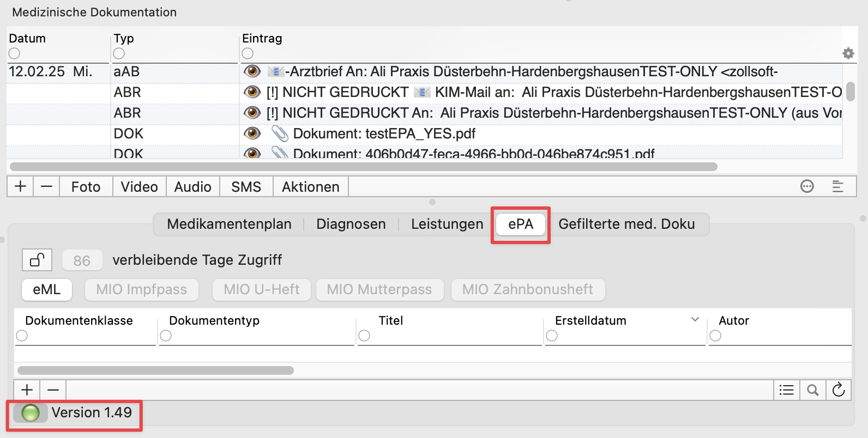Switch to the Medikamentenplan tab

(229, 224)
